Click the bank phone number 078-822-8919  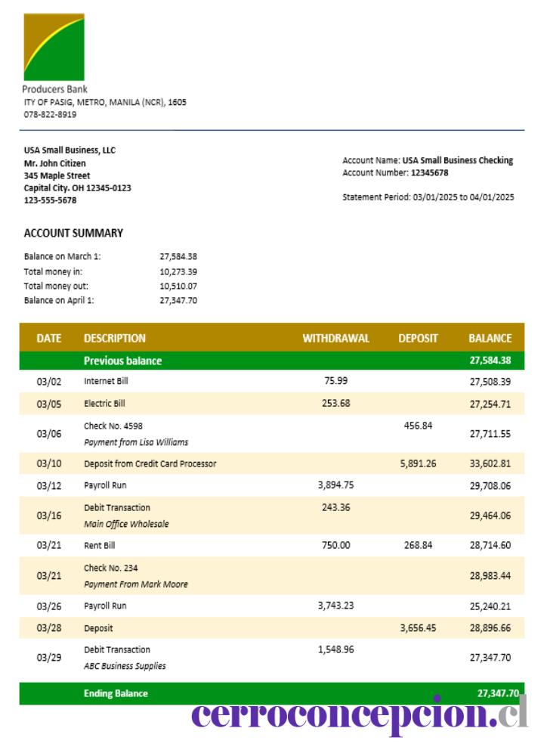point(50,115)
